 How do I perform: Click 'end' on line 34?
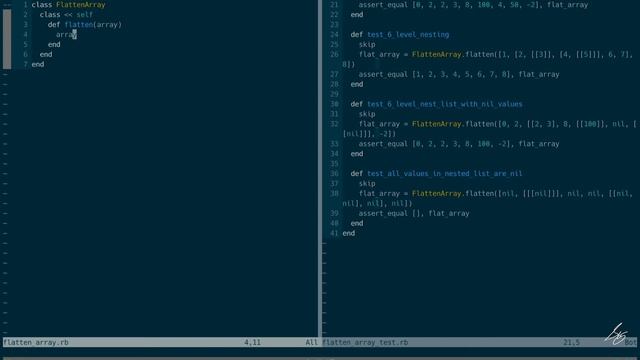pos(357,154)
